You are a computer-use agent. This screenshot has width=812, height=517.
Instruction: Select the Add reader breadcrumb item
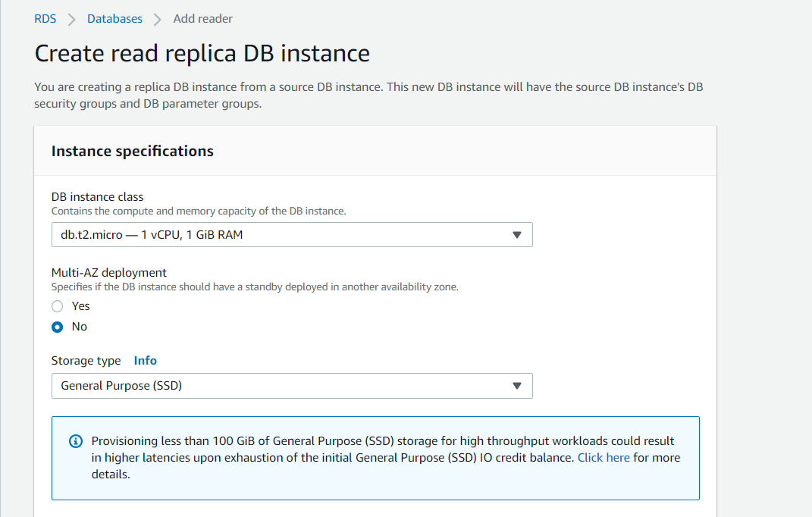point(202,18)
